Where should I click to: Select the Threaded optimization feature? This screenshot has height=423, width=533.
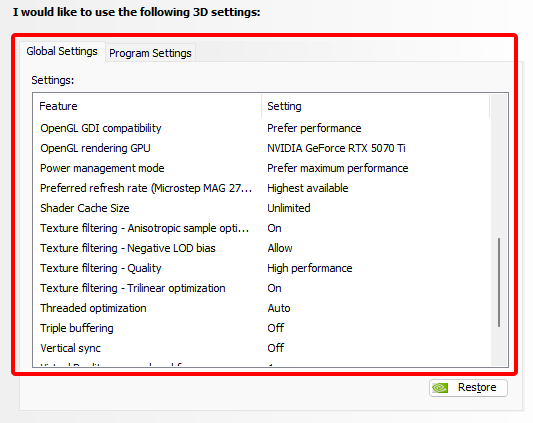pos(93,308)
